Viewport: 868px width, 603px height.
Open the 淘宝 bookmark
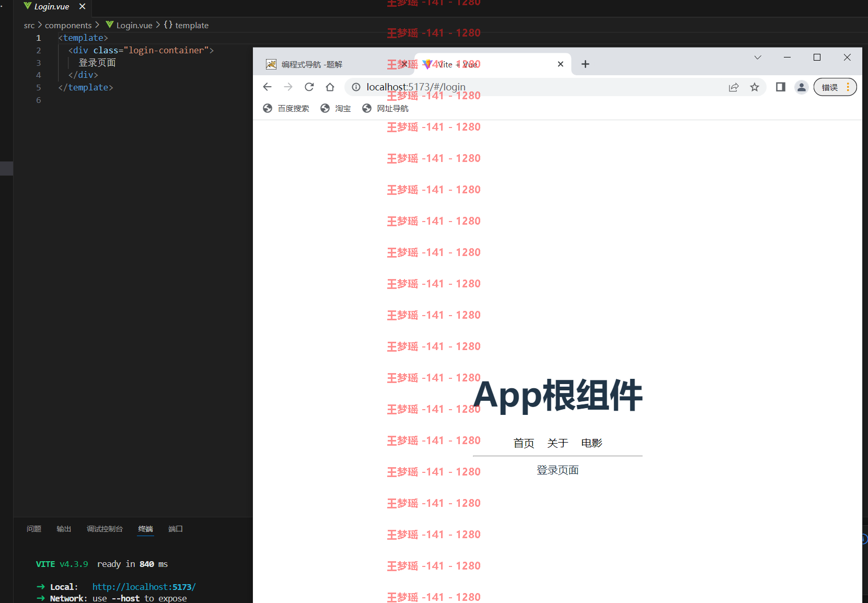pyautogui.click(x=335, y=108)
